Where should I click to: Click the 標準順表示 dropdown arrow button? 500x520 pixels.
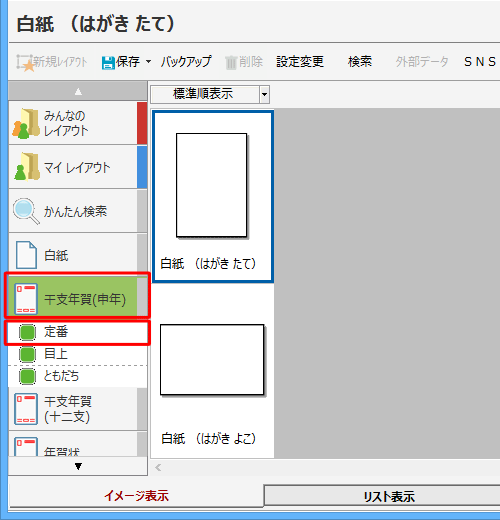pyautogui.click(x=264, y=94)
